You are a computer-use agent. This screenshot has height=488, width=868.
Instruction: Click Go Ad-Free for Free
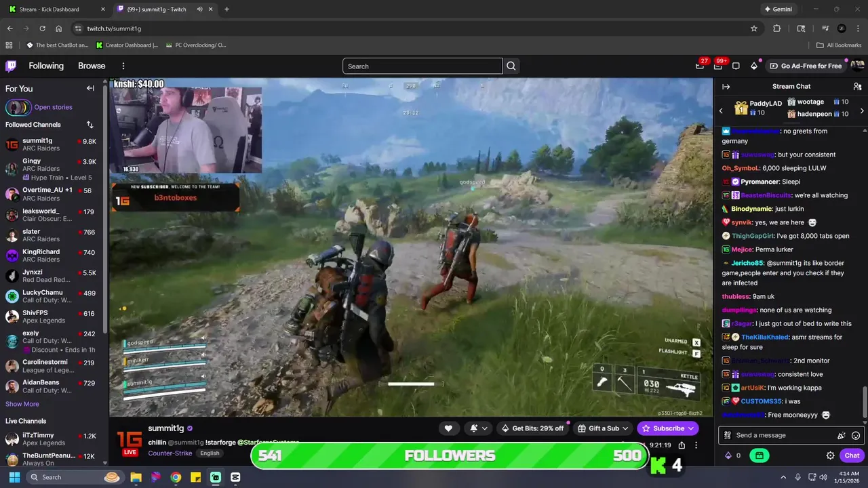(x=806, y=66)
